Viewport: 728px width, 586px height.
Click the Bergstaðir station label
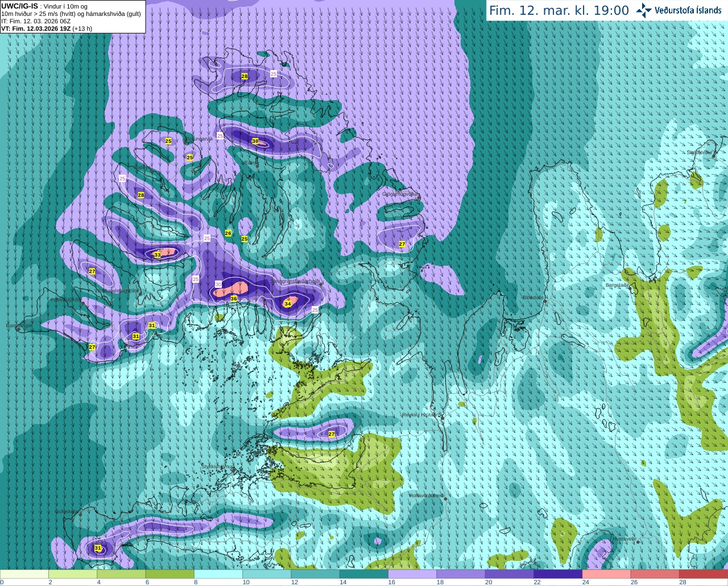617,285
